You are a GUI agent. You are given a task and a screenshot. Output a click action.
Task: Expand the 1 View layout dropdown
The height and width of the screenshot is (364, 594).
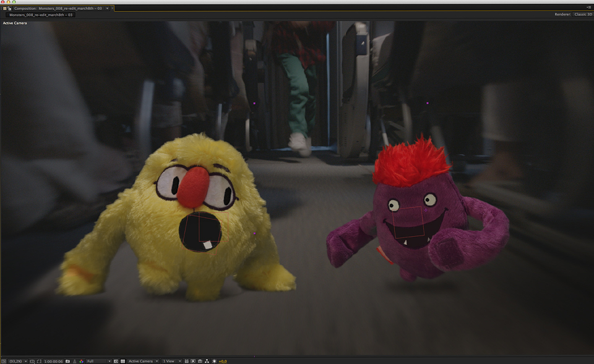(x=172, y=362)
